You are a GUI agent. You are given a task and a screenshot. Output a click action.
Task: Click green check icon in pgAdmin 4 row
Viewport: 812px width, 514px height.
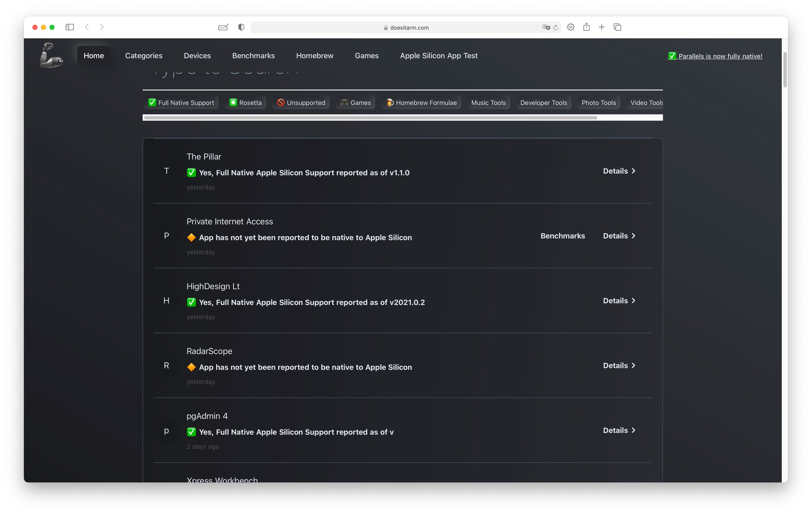click(191, 432)
